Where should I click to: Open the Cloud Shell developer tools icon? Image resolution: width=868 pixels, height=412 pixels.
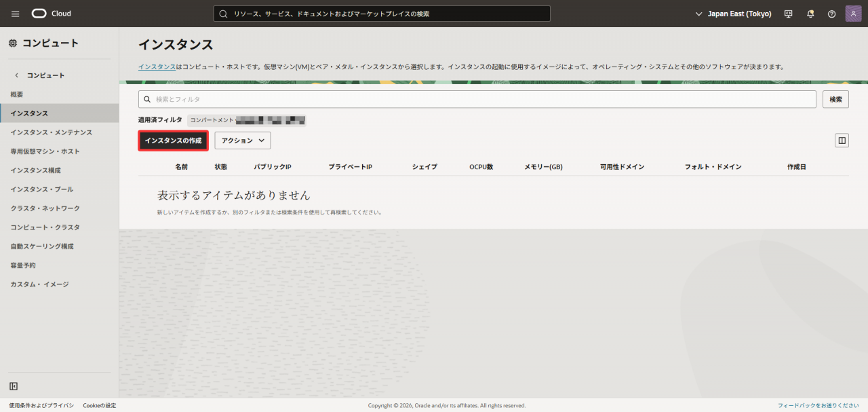[788, 14]
